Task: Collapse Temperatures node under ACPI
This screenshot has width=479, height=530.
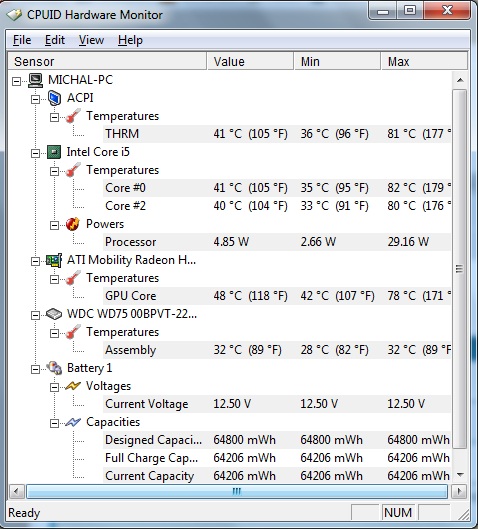Action: (54, 117)
